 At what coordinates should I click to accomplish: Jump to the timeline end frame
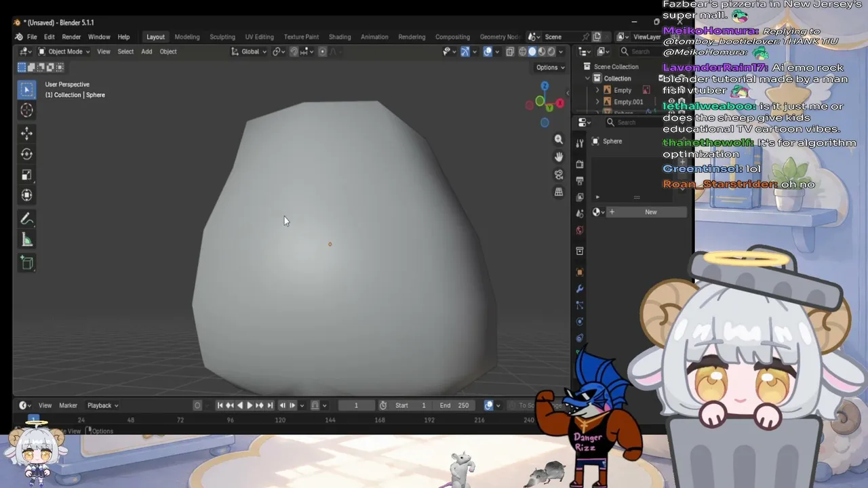pyautogui.click(x=270, y=405)
